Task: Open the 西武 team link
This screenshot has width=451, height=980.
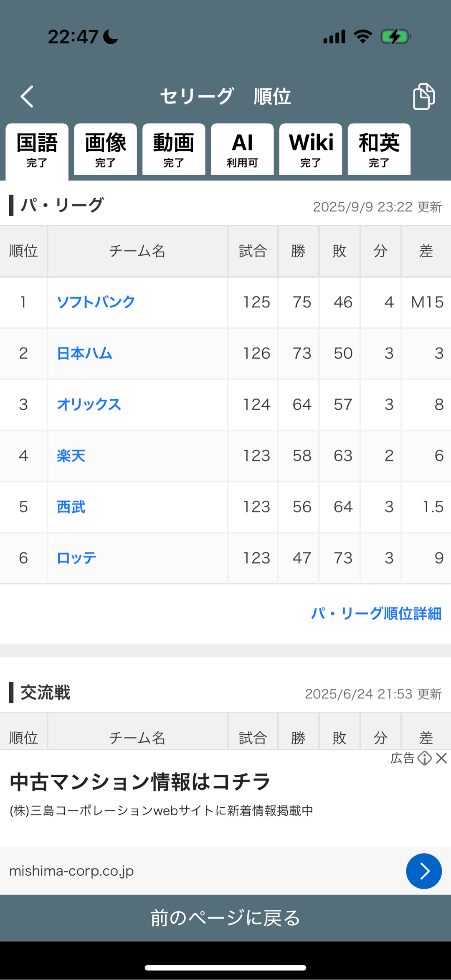Action: [71, 507]
